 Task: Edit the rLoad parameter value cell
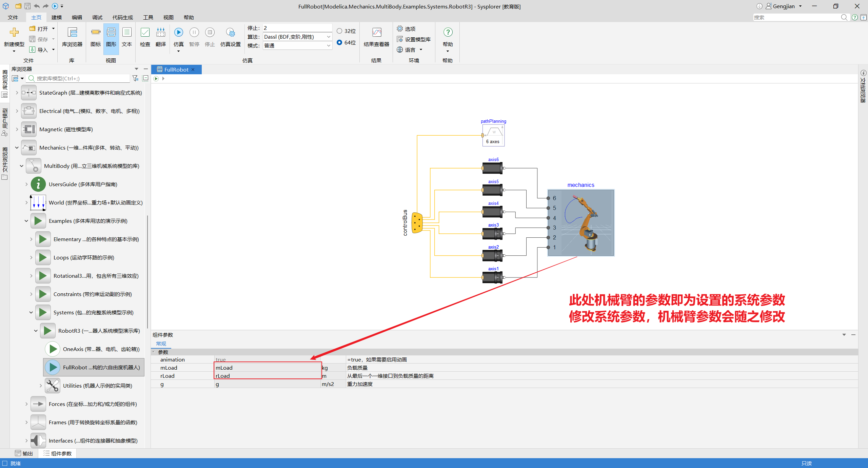pos(268,376)
